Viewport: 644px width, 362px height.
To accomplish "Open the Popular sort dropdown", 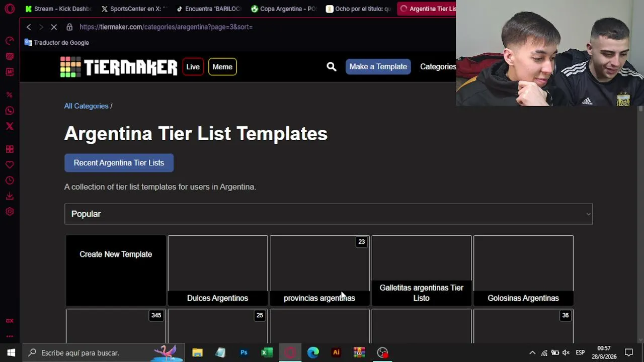I will pos(329,214).
